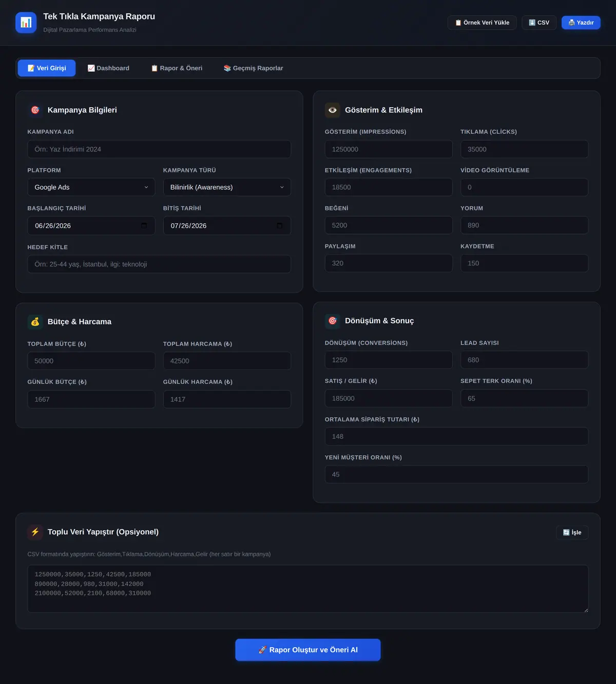Viewport: 616px width, 684px height.
Task: Focus the Paylaşım input field
Action: pos(389,263)
